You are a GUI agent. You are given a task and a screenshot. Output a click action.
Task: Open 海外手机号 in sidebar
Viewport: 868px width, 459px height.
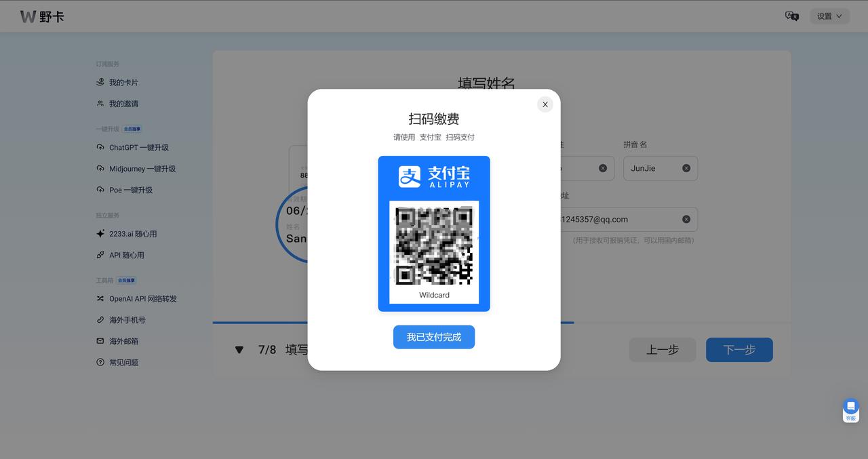[127, 320]
